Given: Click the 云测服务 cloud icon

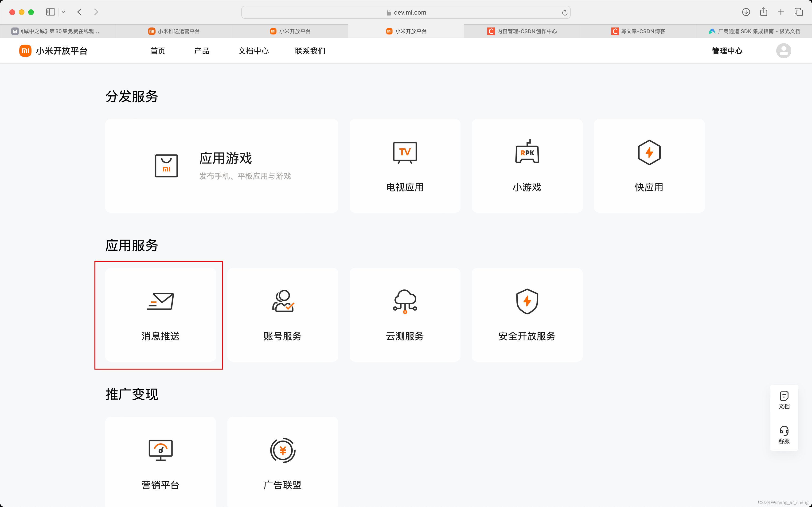Looking at the screenshot, I should (405, 301).
